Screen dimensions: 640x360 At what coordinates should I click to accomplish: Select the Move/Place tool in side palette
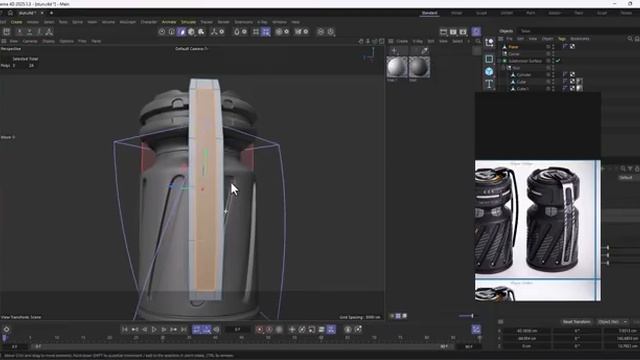489,42
